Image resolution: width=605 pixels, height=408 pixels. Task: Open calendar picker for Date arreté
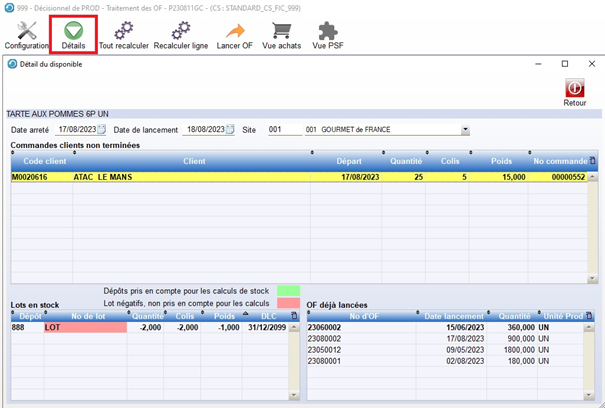click(101, 130)
